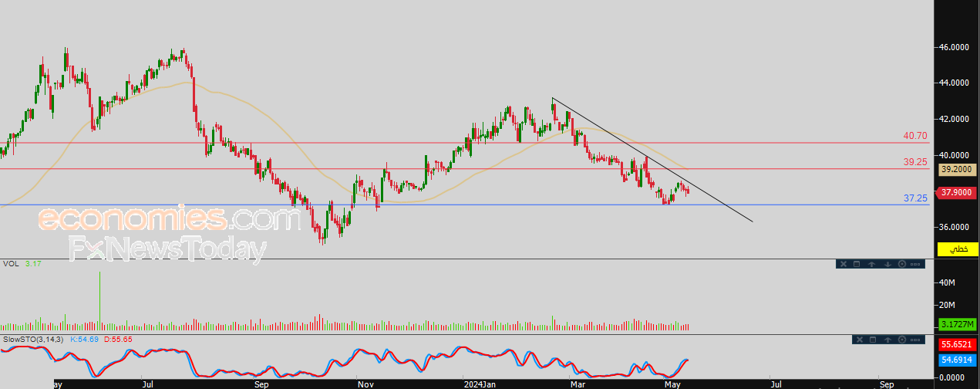Open the SlowSTO panel settings gear

[x=901, y=340]
